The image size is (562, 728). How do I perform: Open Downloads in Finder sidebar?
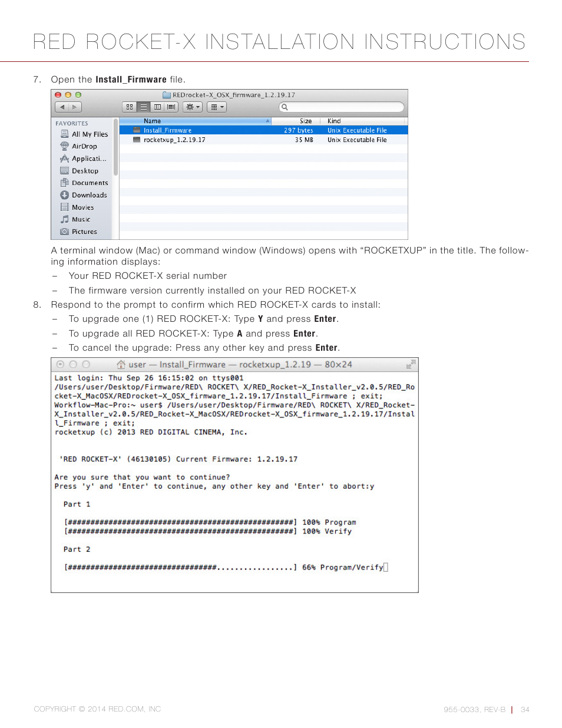pos(84,195)
